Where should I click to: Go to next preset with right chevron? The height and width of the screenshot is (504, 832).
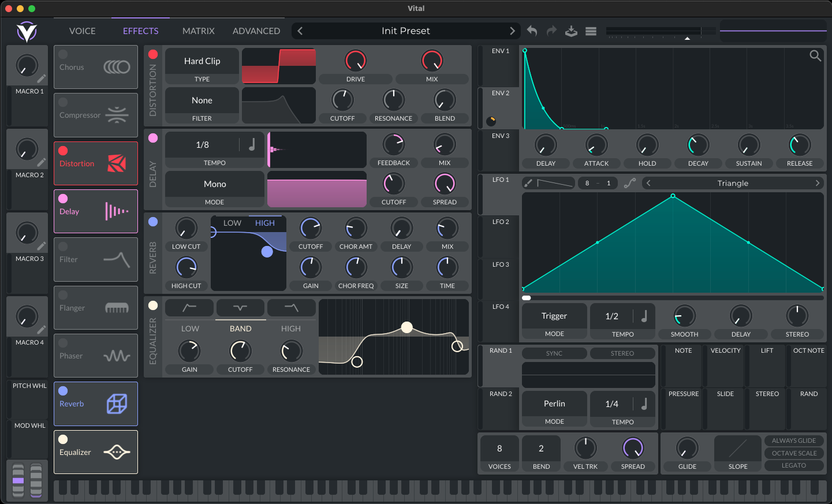(x=512, y=31)
